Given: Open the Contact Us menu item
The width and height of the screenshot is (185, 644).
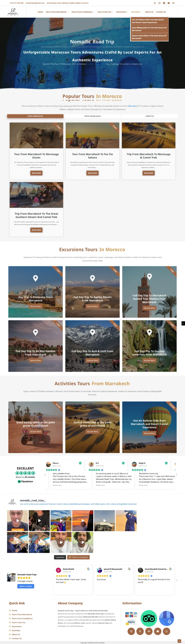Looking at the screenshot, I should point(161,12).
